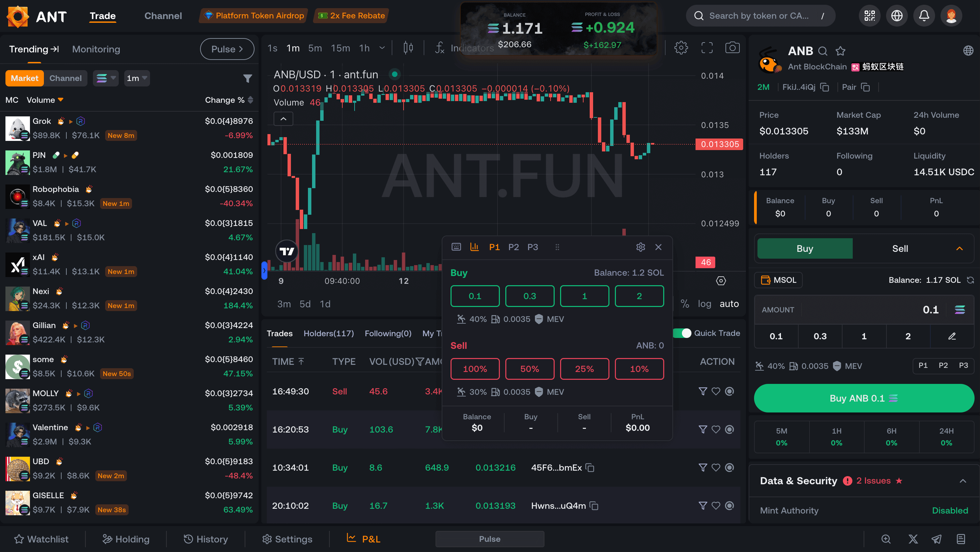Open the Following(0) tab
This screenshot has width=980, height=552.
tap(388, 334)
